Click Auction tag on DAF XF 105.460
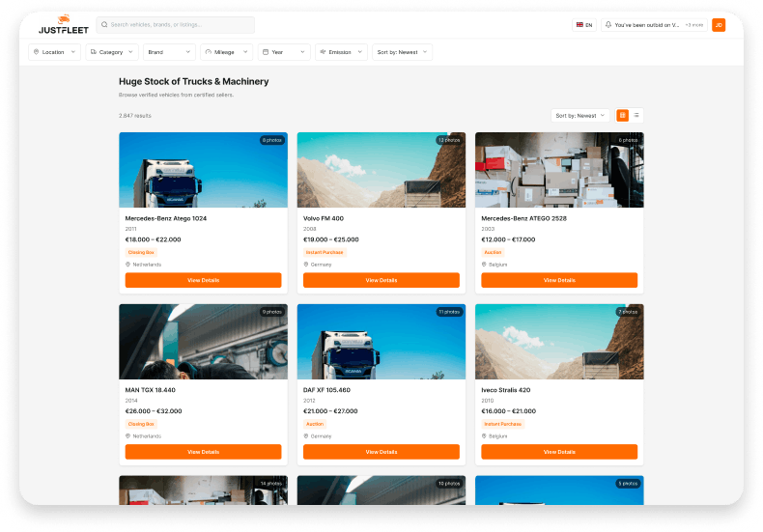This screenshot has height=532, width=763. [315, 424]
